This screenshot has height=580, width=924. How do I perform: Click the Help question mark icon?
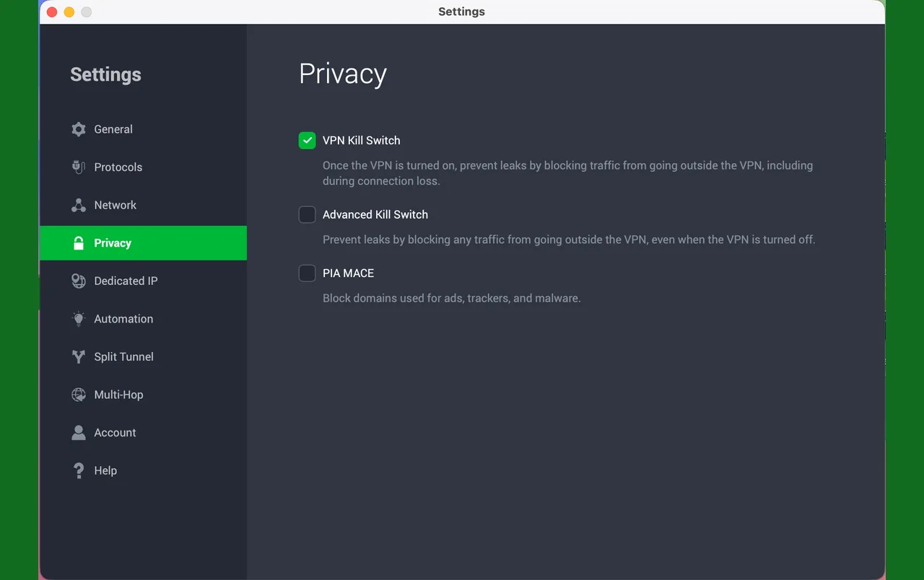pos(79,470)
